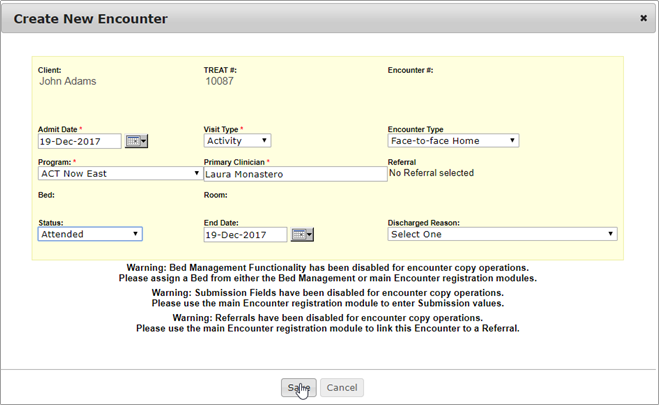
Task: Open the Discharged Reason Select One dropdown
Action: pos(502,234)
